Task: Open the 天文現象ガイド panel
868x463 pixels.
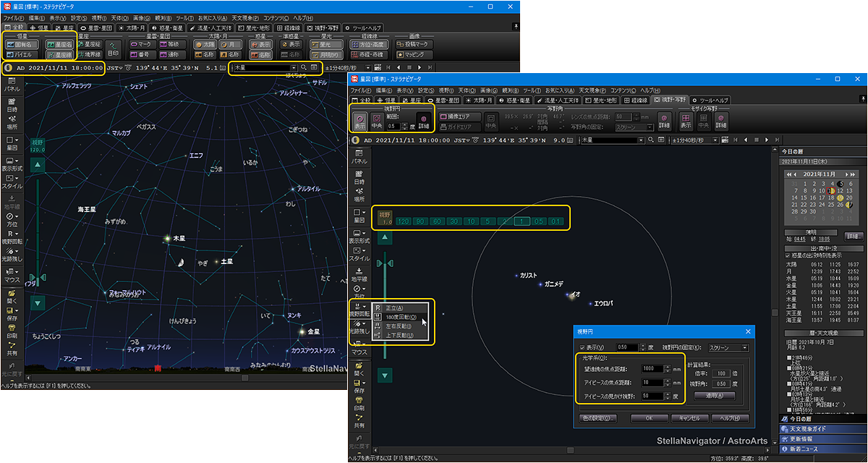Action: [822, 429]
